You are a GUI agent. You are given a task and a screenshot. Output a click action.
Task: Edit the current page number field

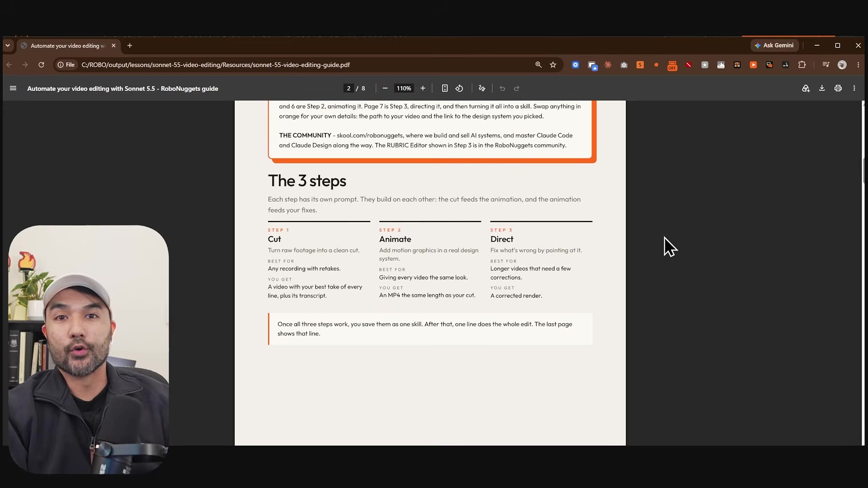pyautogui.click(x=349, y=88)
